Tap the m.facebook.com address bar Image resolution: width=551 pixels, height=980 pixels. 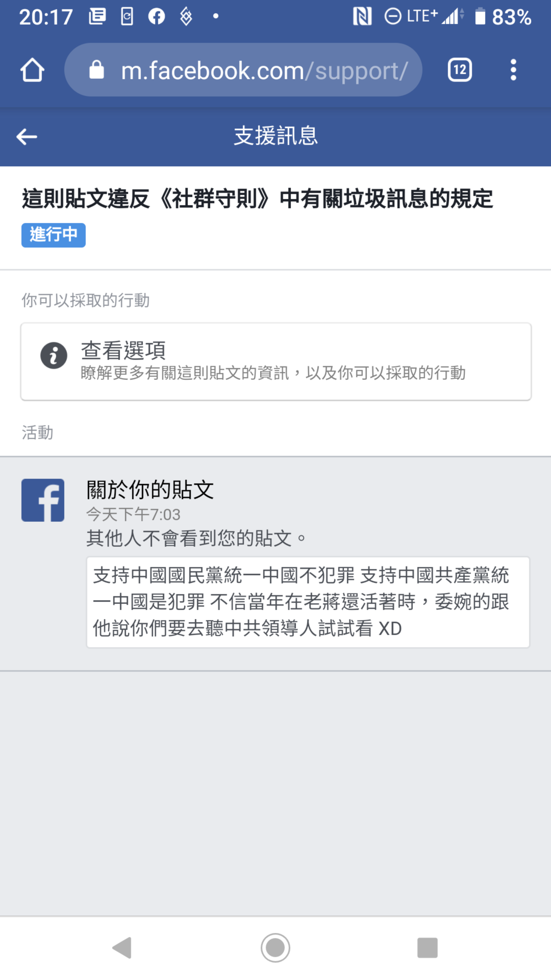[x=243, y=70]
